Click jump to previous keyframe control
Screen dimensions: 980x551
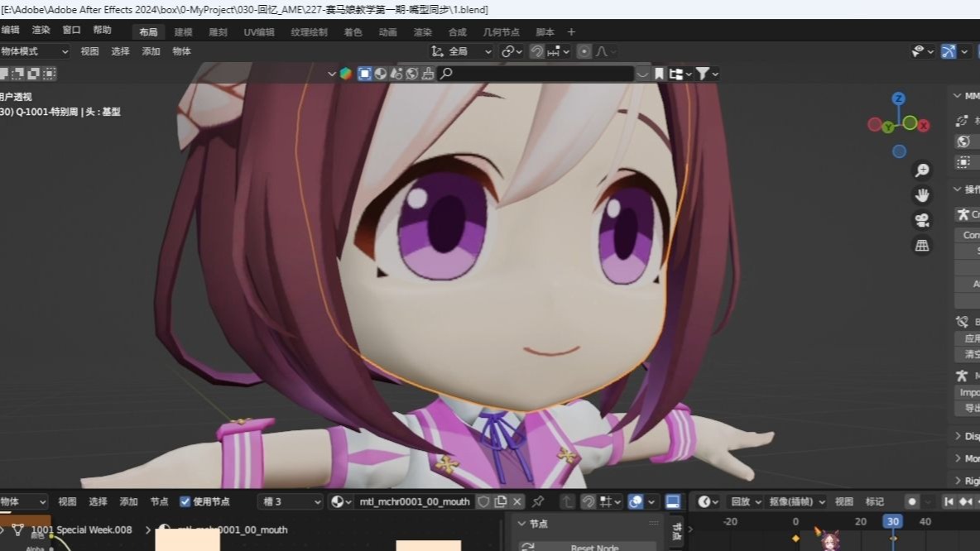966,501
